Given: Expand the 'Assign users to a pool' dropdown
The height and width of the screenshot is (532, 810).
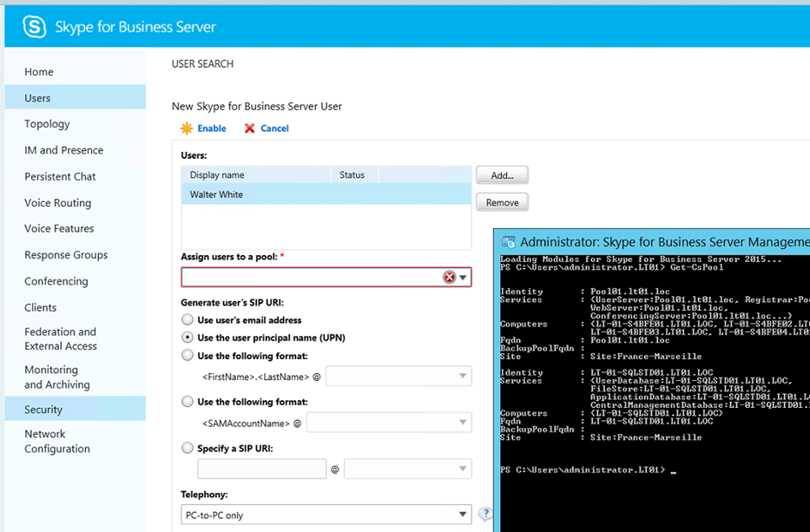Looking at the screenshot, I should pos(464,278).
